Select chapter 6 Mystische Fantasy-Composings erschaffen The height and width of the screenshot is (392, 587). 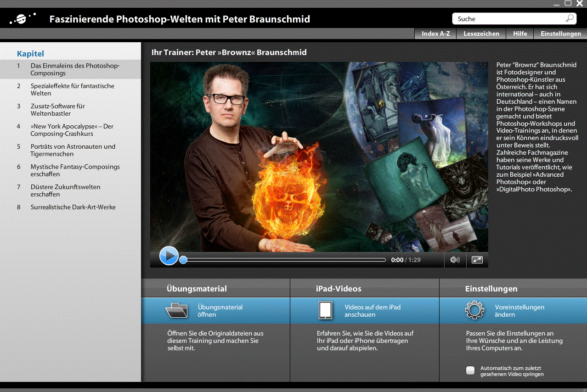pos(71,170)
